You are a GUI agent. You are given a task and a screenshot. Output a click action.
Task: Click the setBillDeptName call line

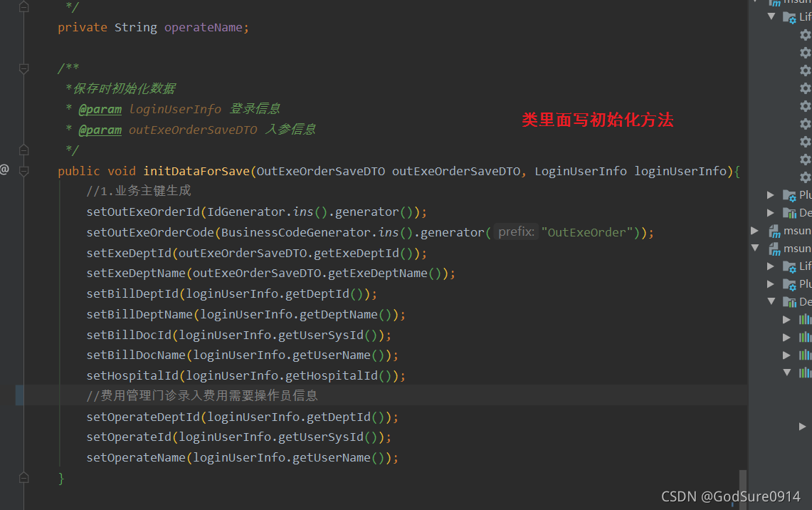(x=246, y=315)
